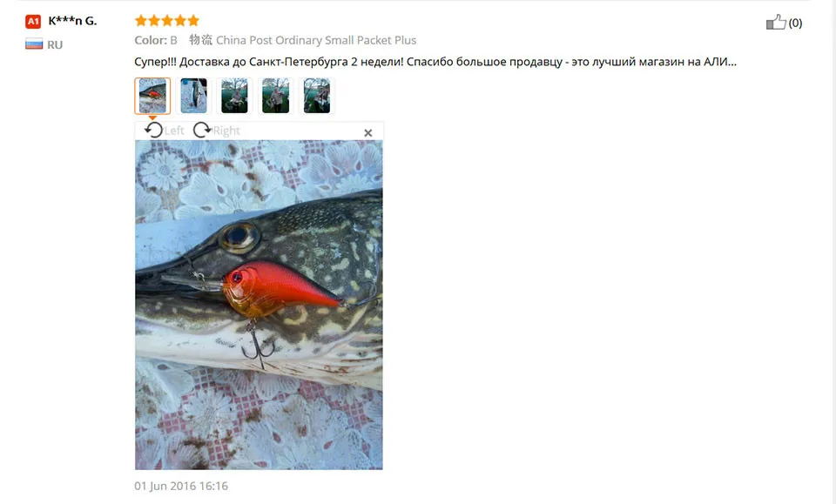The height and width of the screenshot is (504, 836).
Task: Click the RU country label
Action: [x=55, y=44]
